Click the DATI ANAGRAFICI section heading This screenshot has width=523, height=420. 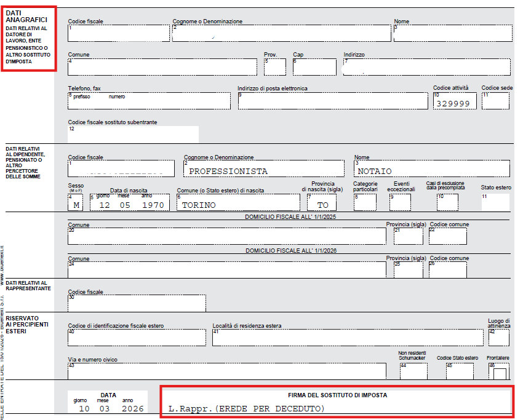[26, 17]
